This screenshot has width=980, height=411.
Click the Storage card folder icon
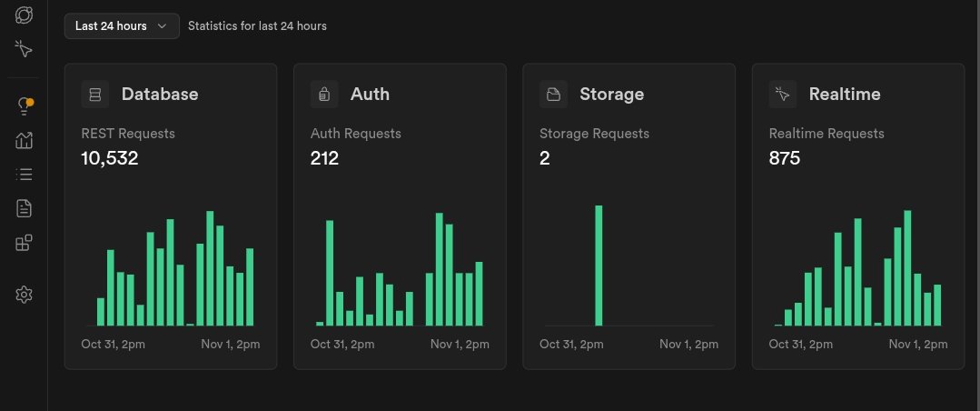(x=554, y=95)
